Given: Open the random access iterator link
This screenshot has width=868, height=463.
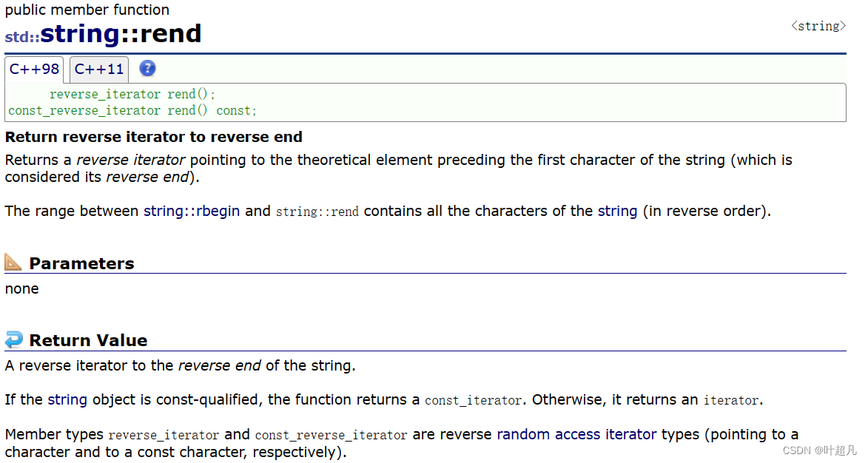Looking at the screenshot, I should point(576,434).
